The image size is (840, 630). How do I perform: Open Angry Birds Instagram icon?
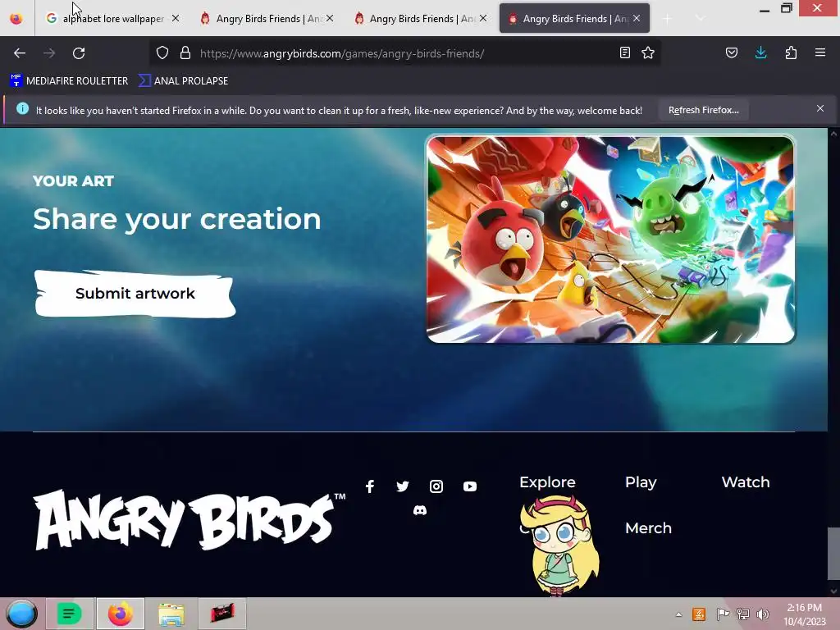pyautogui.click(x=436, y=486)
